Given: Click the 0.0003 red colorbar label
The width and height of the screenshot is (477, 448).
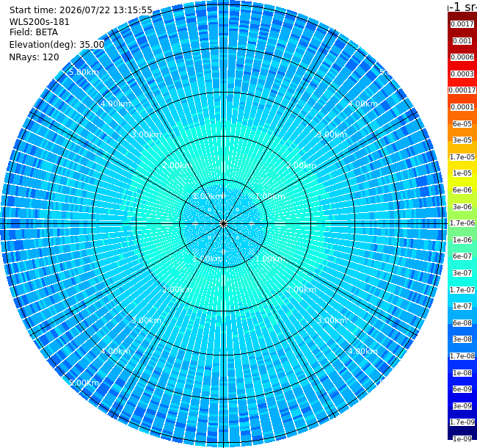Looking at the screenshot, I should coord(462,74).
